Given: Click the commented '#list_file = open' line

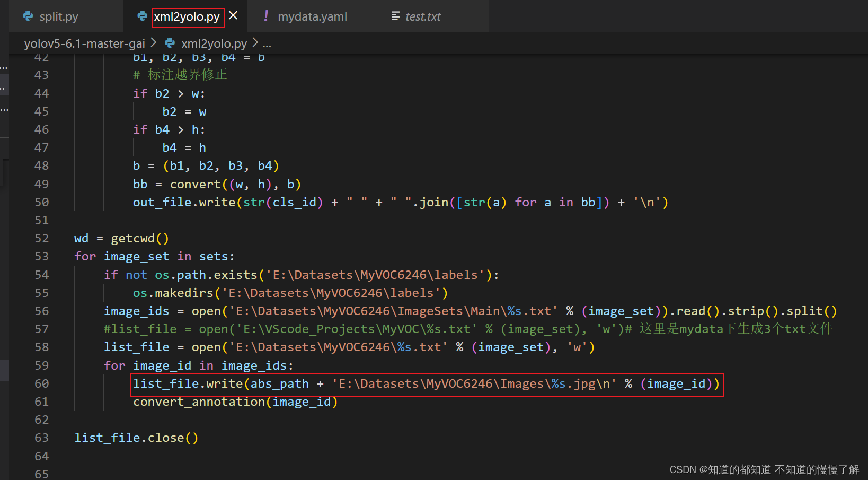Looking at the screenshot, I should pos(468,329).
